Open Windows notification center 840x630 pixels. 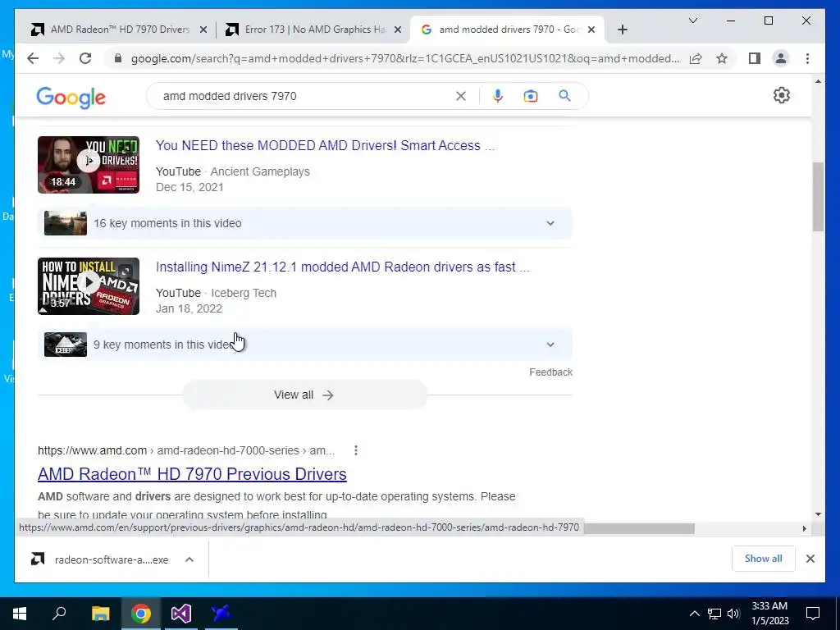click(813, 614)
